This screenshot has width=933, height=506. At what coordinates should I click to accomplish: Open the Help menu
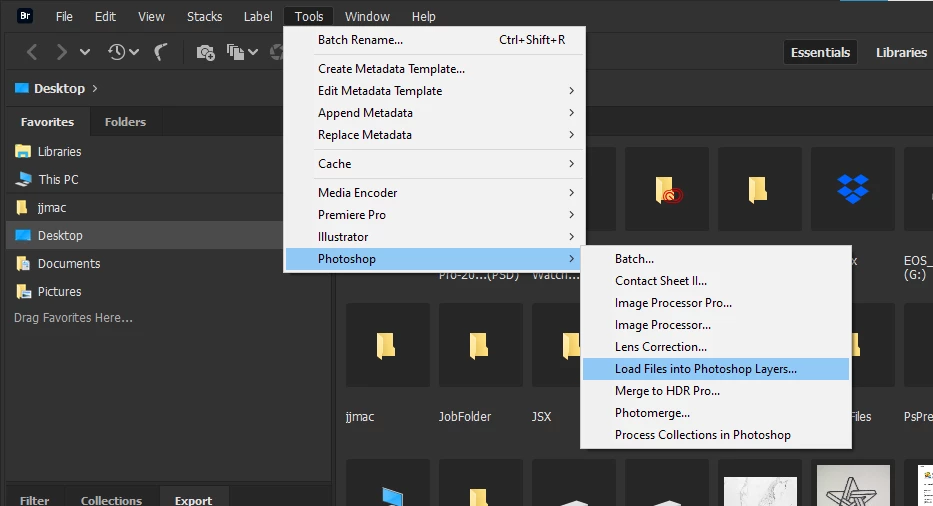[x=423, y=17]
